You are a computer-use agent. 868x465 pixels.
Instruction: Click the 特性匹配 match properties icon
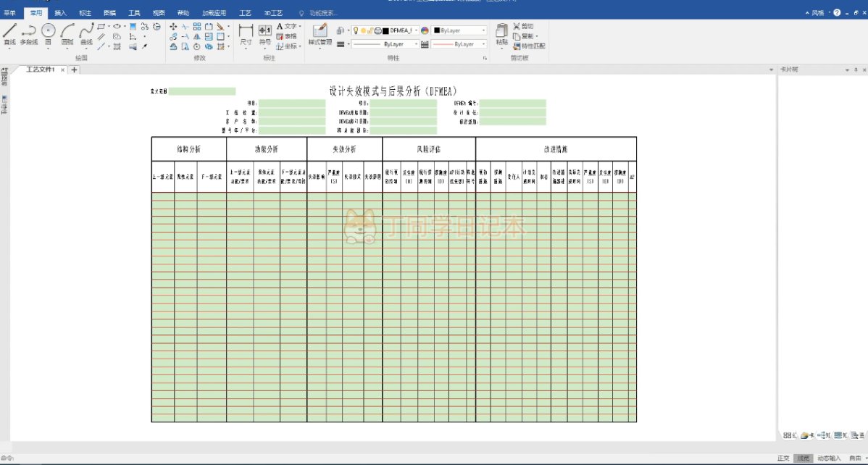528,46
